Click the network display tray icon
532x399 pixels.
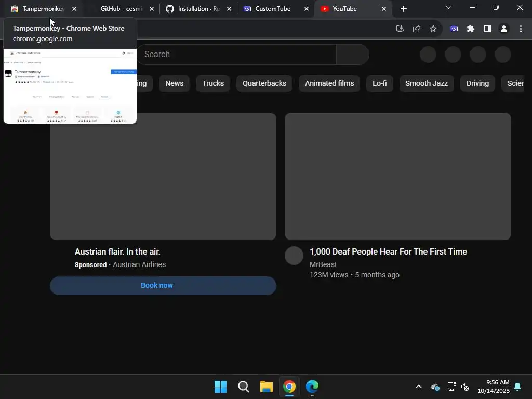click(x=451, y=387)
